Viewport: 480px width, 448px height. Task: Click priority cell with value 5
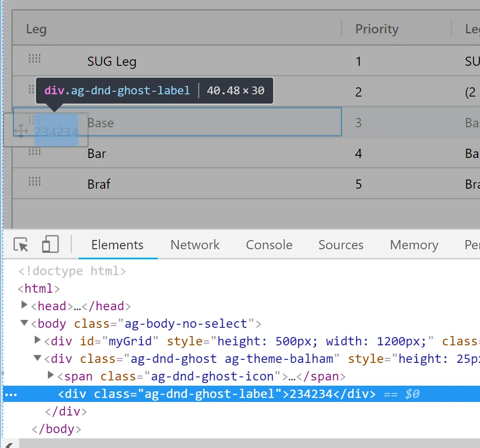click(358, 184)
